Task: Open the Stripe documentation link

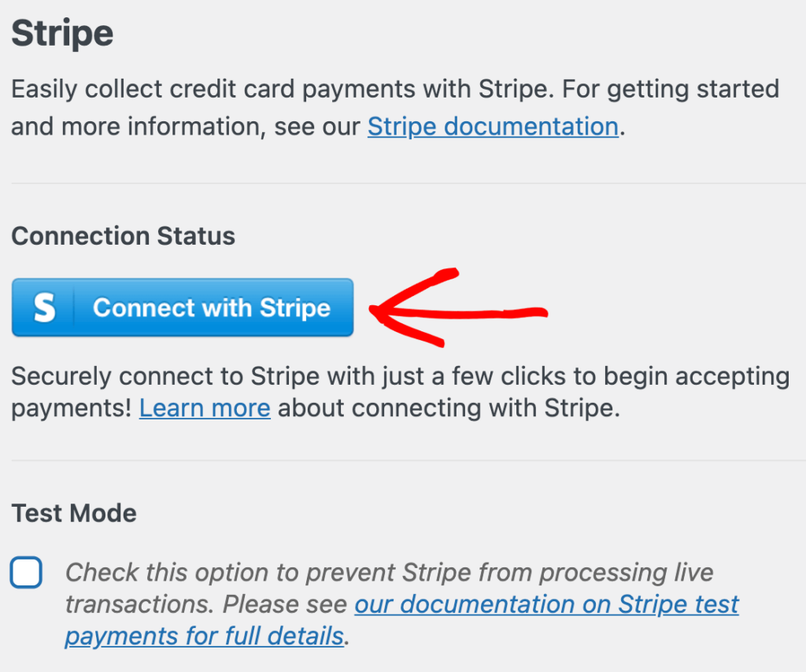Action: (x=492, y=126)
